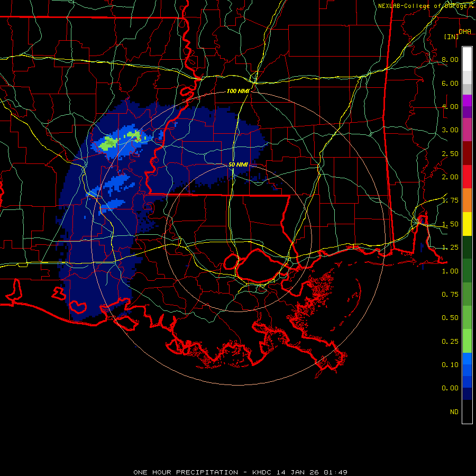Pick the dark red swatch beside 2.50
This screenshot has width=476, height=476.
(x=467, y=153)
